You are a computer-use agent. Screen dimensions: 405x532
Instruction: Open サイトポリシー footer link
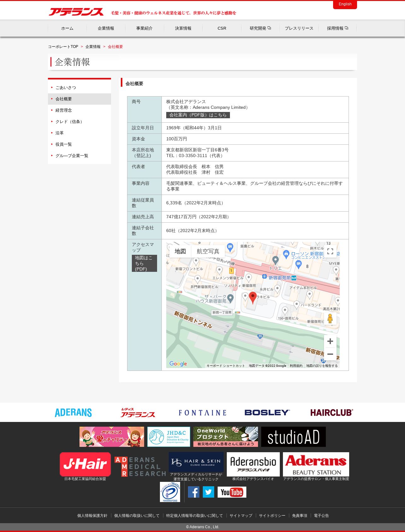click(272, 516)
